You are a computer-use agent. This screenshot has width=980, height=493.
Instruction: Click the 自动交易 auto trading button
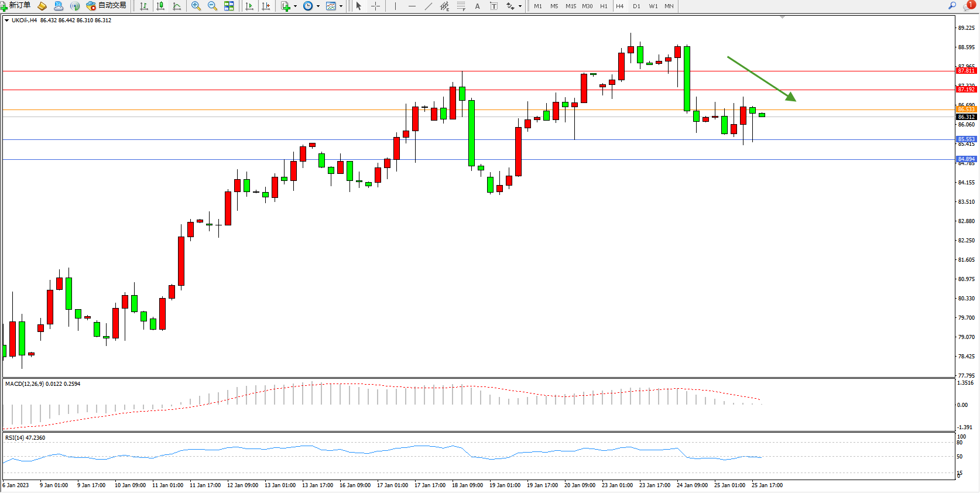(106, 6)
